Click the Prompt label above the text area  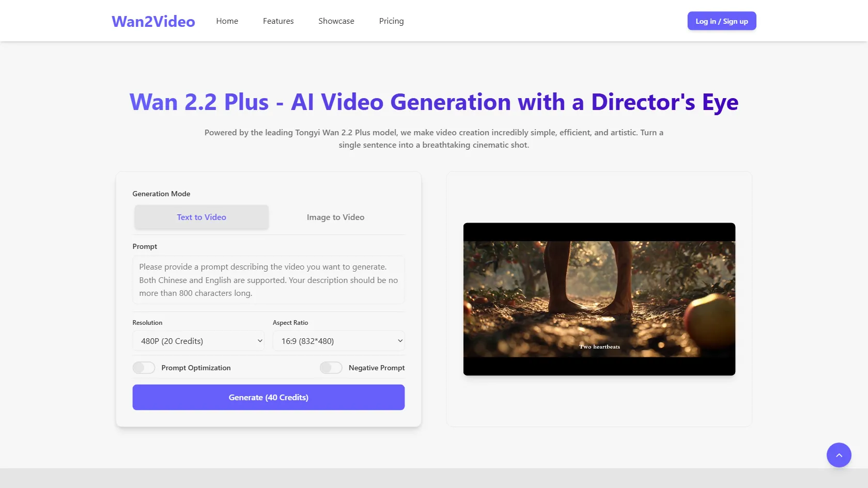[145, 246]
